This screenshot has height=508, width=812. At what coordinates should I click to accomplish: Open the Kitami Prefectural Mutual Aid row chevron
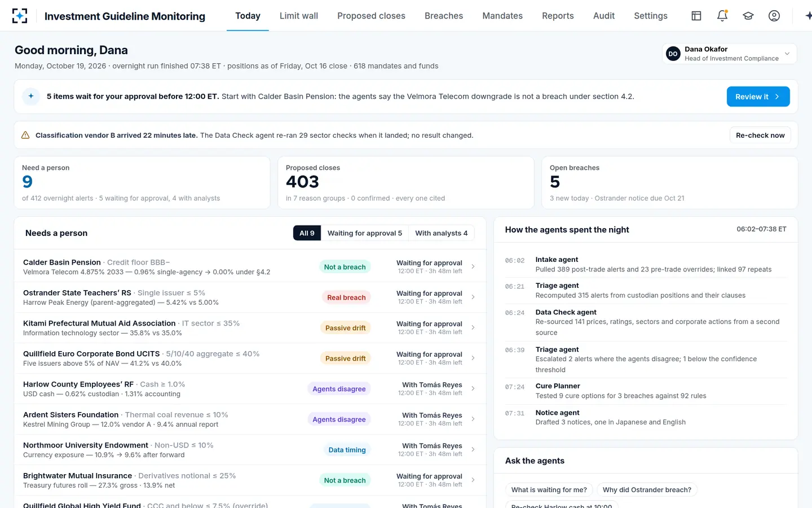[473, 328]
